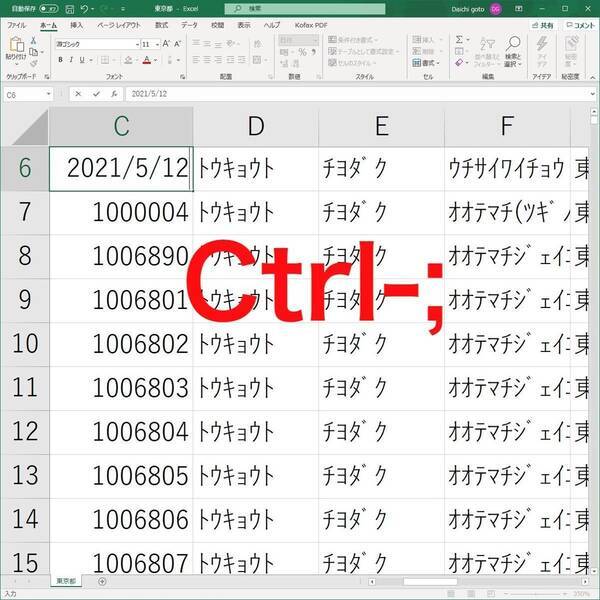This screenshot has height=600, width=600.
Task: Click cell containing 1000004
Action: click(121, 212)
